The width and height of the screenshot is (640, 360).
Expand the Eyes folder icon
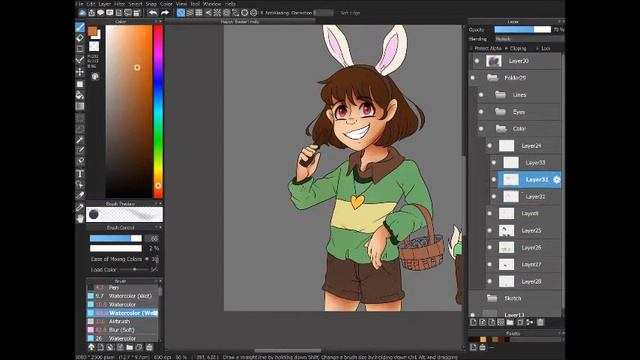pyautogui.click(x=500, y=111)
